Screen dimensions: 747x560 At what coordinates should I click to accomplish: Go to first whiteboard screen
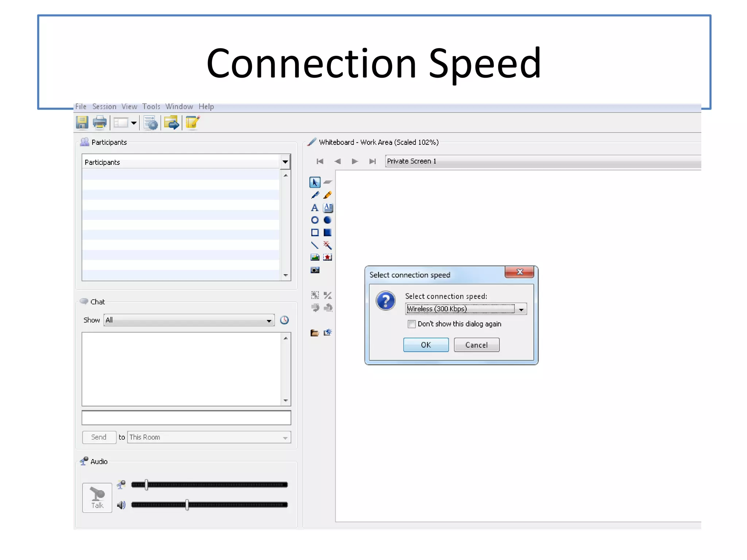tap(320, 162)
